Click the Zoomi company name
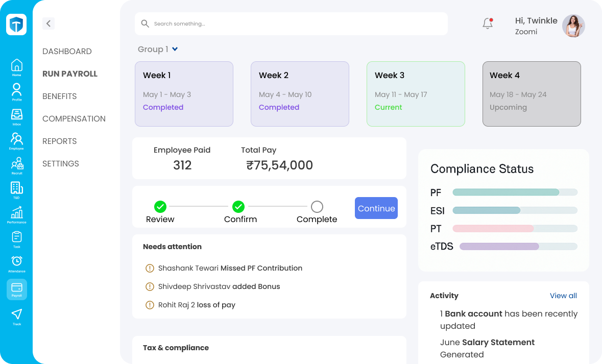 click(x=526, y=32)
